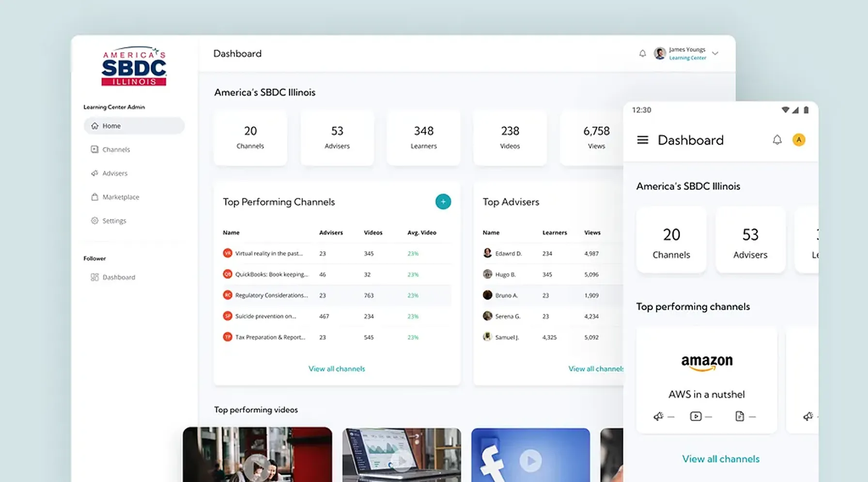This screenshot has width=868, height=482.
Task: Click the QuickBooks channel red badge icon
Action: (227, 274)
